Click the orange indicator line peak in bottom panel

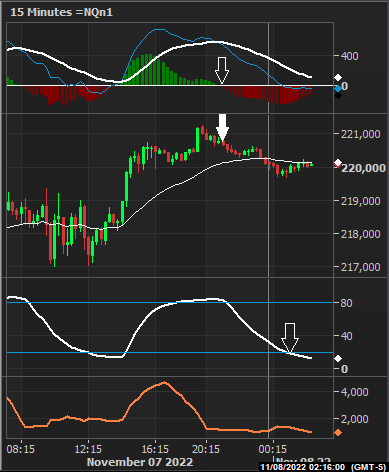pos(164,383)
